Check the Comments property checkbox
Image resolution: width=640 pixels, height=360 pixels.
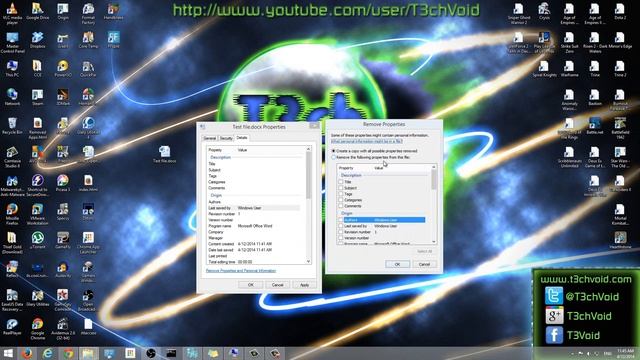pos(340,206)
